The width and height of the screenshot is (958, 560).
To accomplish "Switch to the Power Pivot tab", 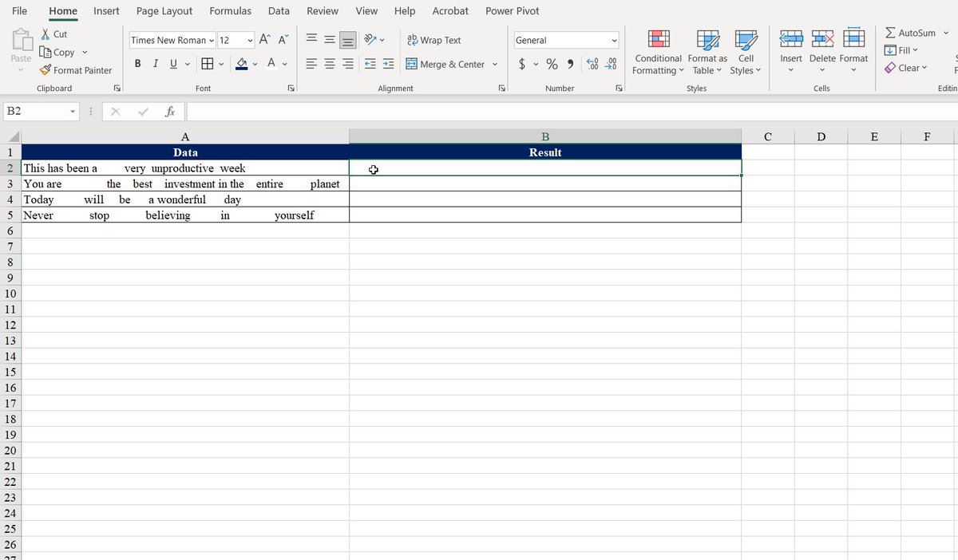I will (513, 10).
